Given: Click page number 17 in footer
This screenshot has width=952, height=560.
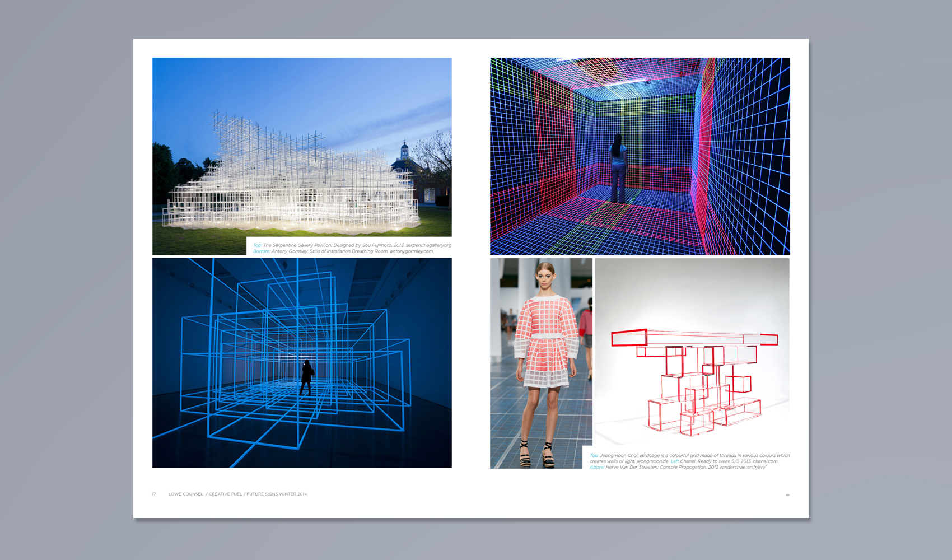Looking at the screenshot, I should [154, 494].
